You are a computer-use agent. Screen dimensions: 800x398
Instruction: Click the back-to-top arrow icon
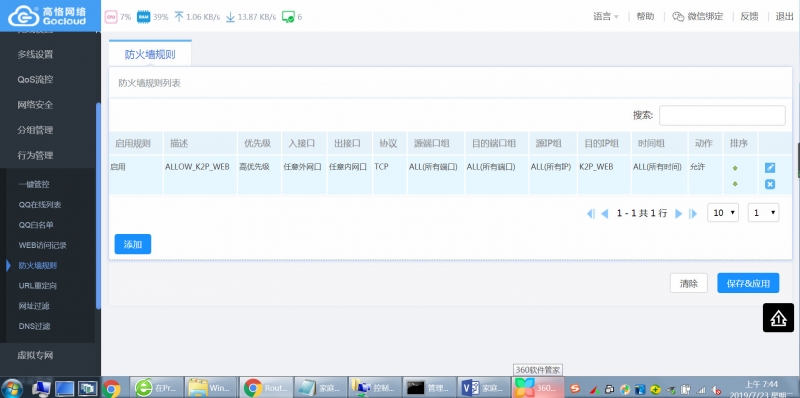tap(778, 318)
